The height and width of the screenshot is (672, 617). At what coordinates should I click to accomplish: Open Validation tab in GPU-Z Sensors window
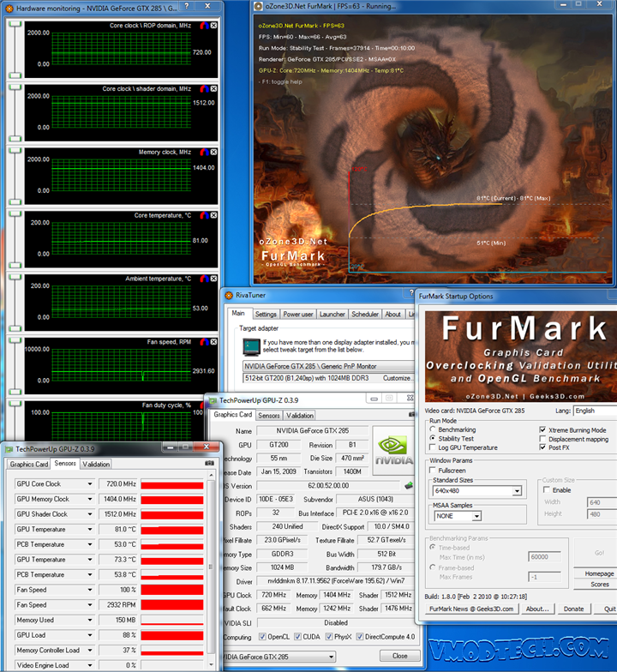click(96, 465)
